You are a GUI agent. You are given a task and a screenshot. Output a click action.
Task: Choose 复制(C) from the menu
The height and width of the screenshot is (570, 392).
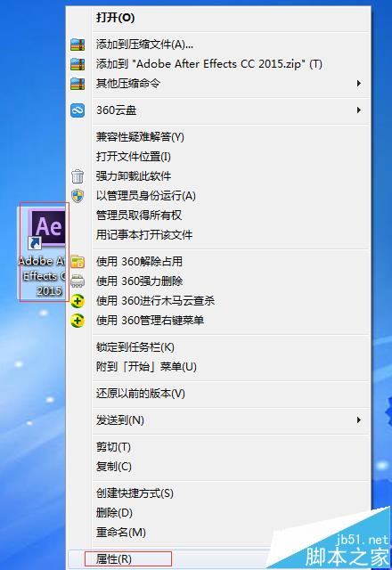point(218,467)
